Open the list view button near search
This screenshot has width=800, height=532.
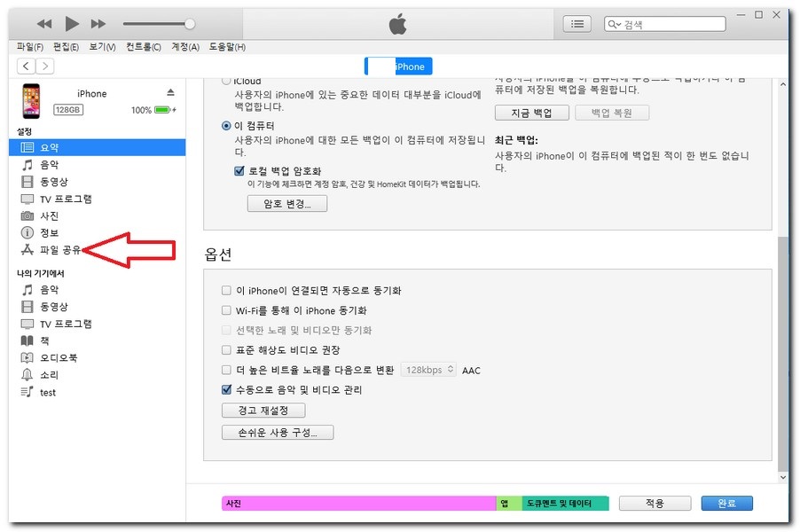(576, 24)
